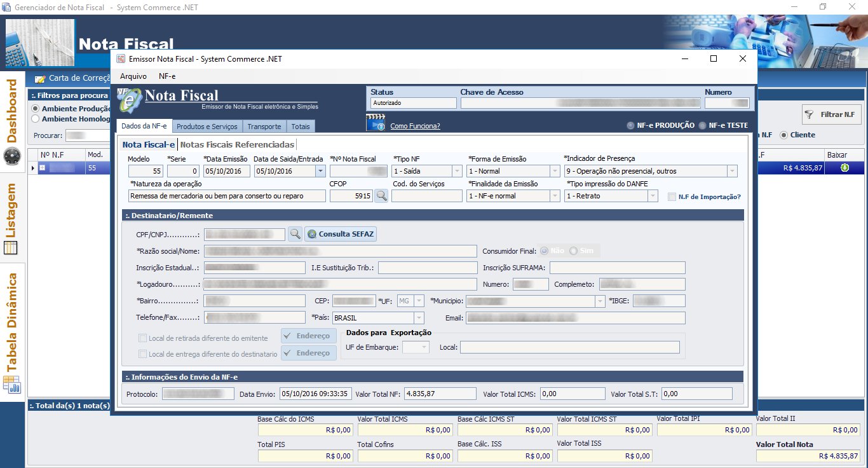The height and width of the screenshot is (468, 868).
Task: Click the CFOP search magnifier icon
Action: (381, 196)
